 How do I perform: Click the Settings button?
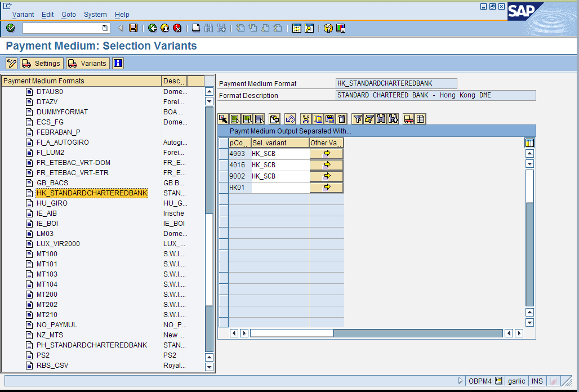tap(41, 63)
